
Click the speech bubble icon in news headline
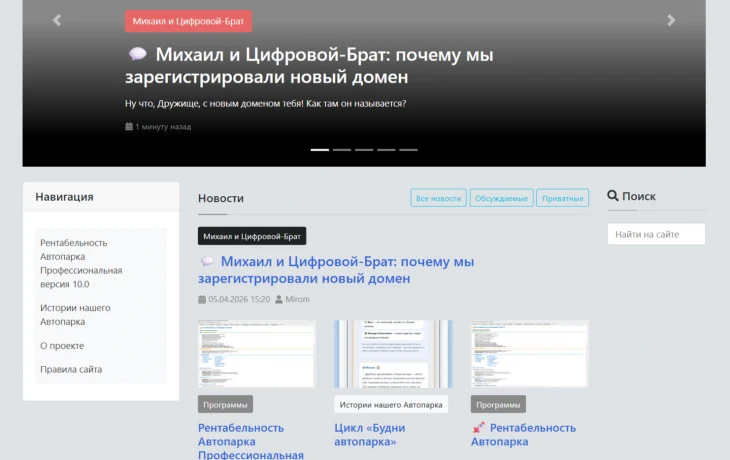(x=207, y=261)
